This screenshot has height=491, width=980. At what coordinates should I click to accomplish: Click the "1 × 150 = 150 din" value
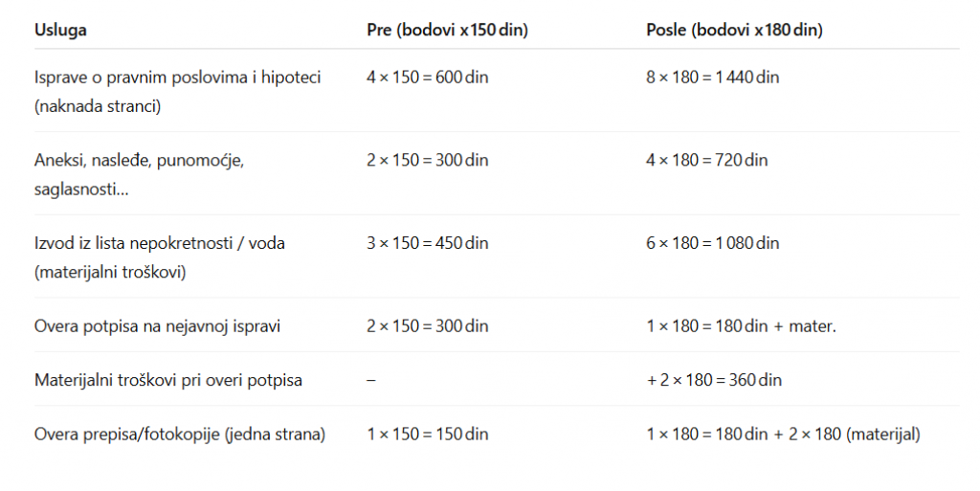(427, 435)
